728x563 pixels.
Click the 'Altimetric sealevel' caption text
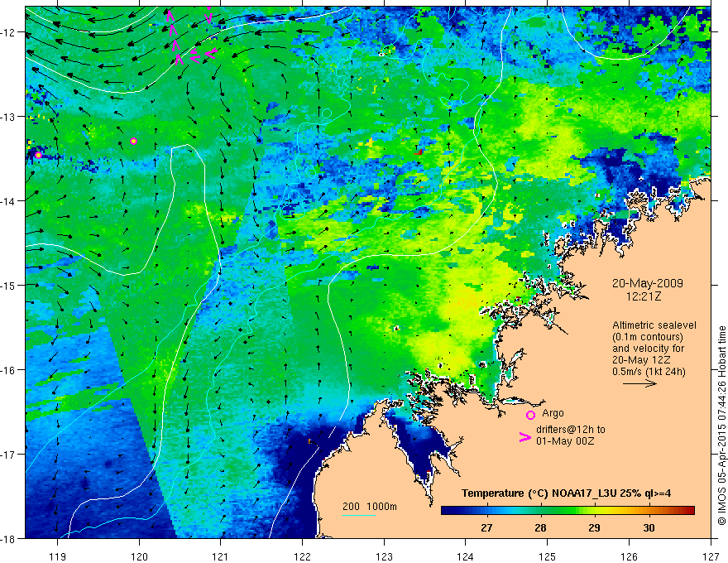(654, 325)
